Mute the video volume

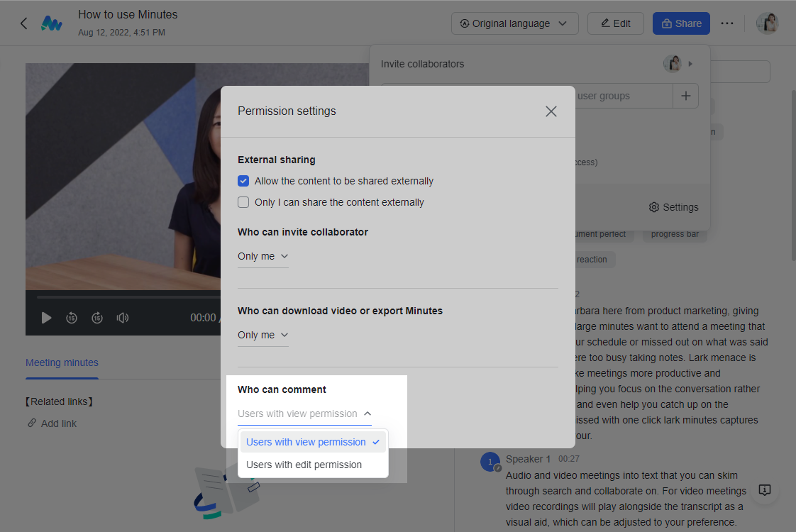[123, 318]
